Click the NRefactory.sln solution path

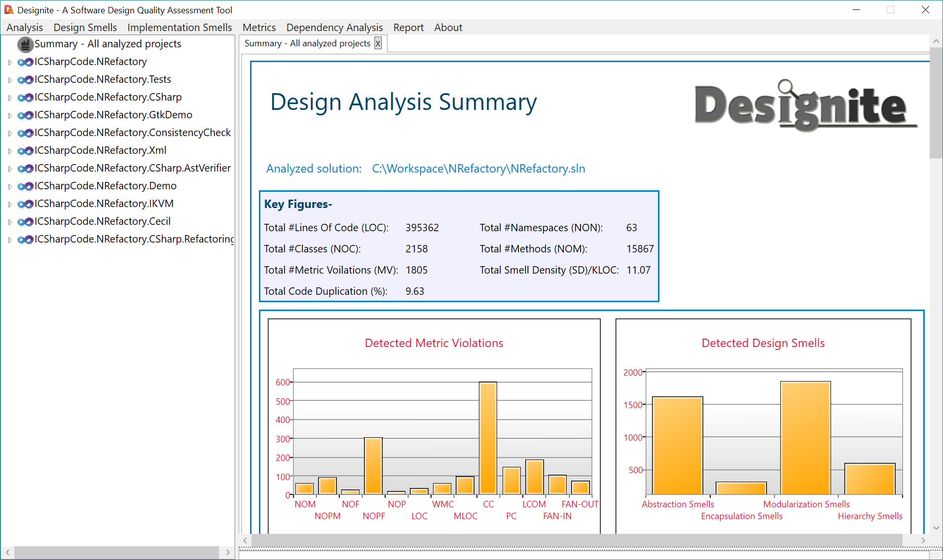click(x=478, y=169)
